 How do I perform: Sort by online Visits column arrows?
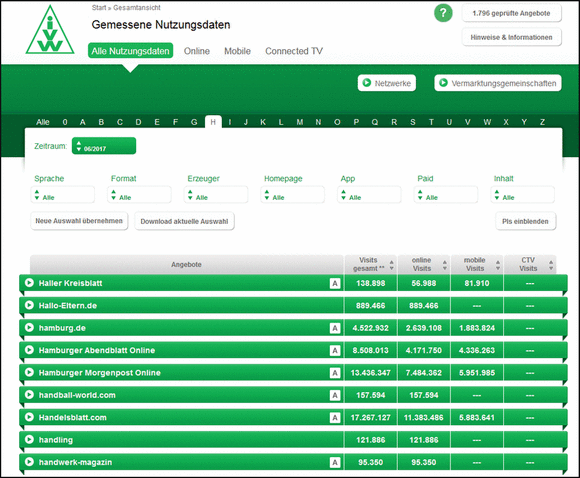(445, 265)
